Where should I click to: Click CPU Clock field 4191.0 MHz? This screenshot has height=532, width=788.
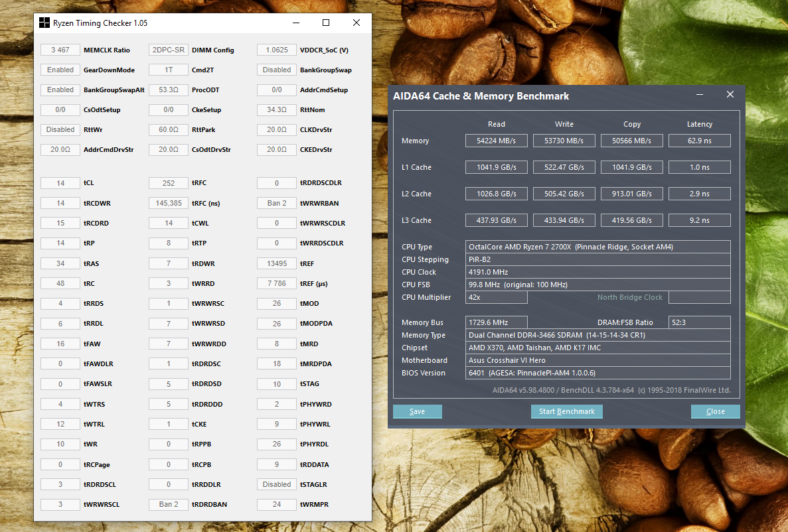pos(598,272)
